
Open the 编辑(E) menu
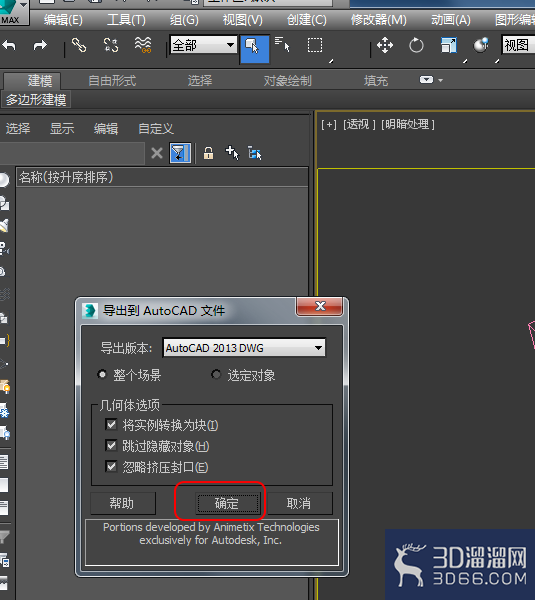pyautogui.click(x=63, y=20)
